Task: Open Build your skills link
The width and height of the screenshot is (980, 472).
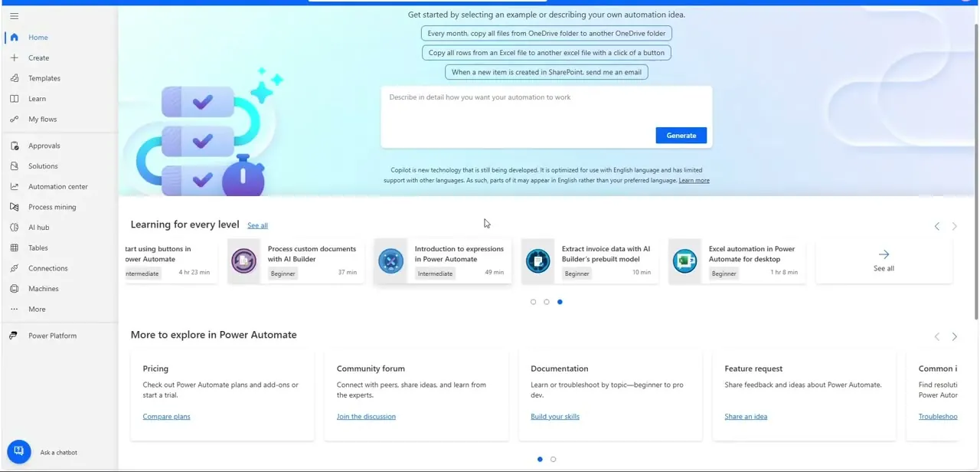Action: 555,416
